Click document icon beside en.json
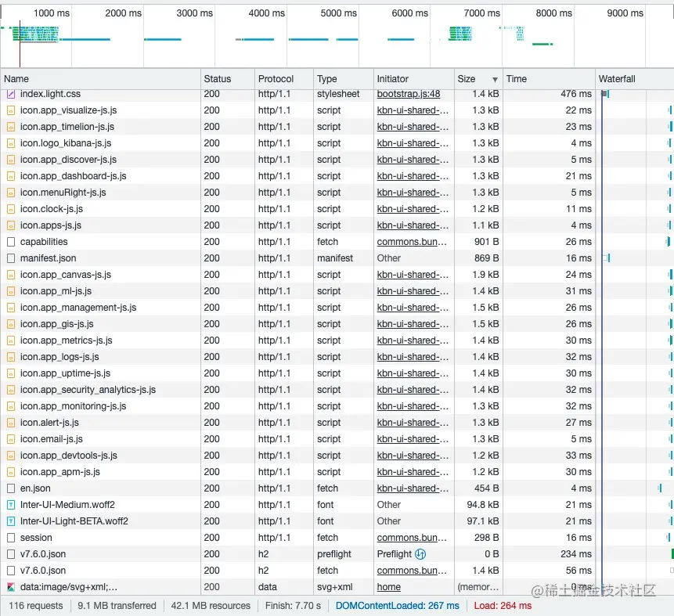 click(11, 488)
